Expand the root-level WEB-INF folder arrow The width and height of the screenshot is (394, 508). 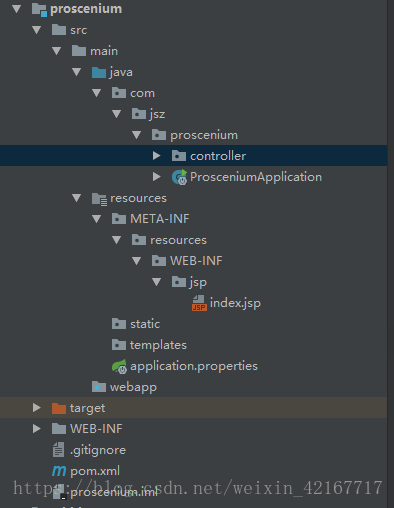click(x=37, y=429)
